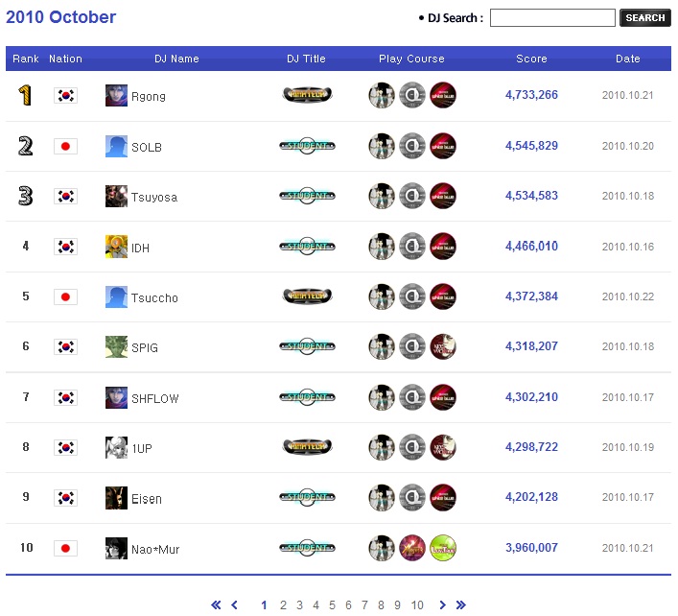Image resolution: width=678 pixels, height=616 pixels.
Task: Click the DJ Name column header
Action: pos(176,59)
